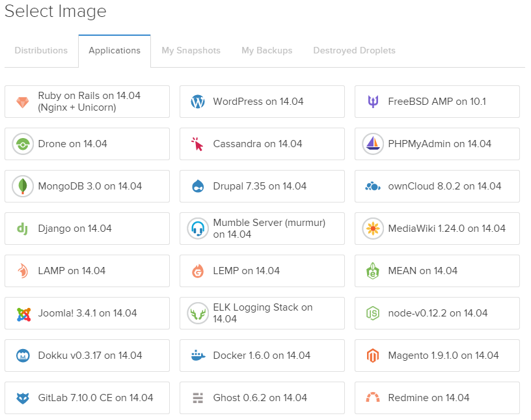
Task: Click the Drone green circle icon
Action: [x=23, y=144]
